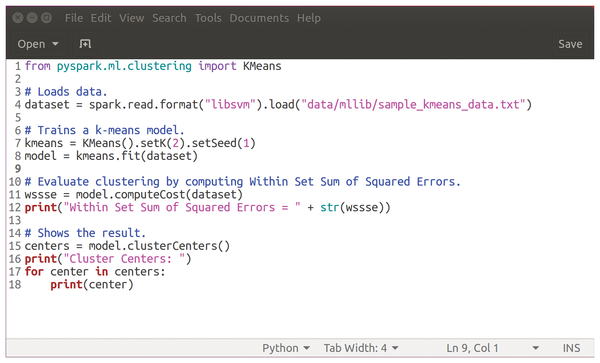Minimize the gedit window
600x363 pixels.
pyautogui.click(x=32, y=18)
